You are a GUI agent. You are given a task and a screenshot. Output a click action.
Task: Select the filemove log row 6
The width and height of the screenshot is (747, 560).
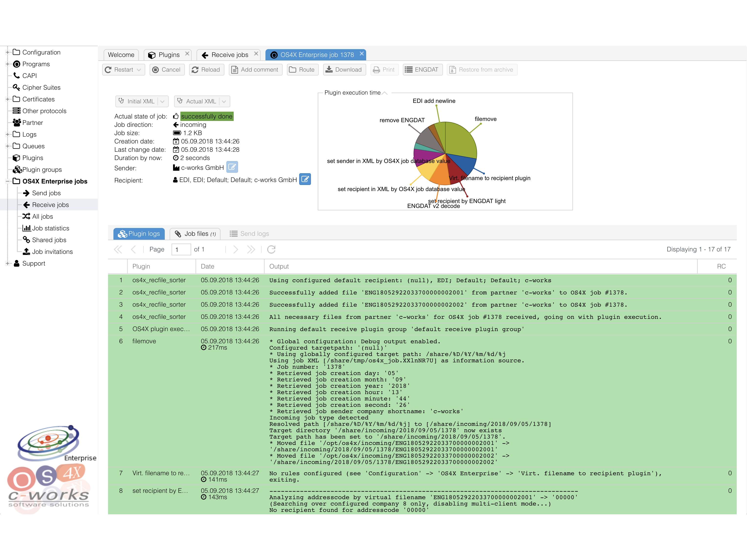[x=422, y=402]
